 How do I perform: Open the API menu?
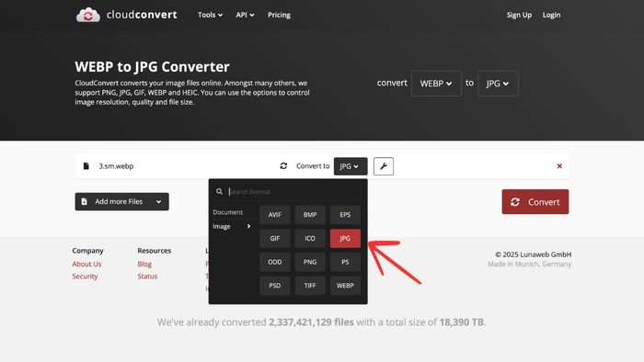[245, 15]
